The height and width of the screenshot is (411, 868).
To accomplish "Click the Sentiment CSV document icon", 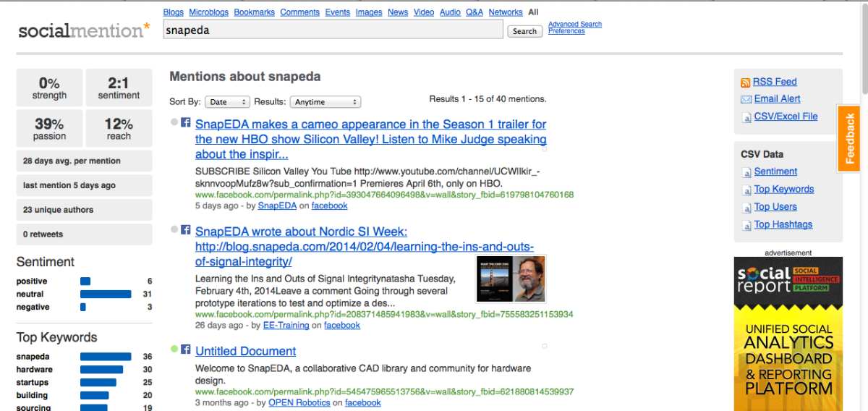I will click(x=747, y=172).
